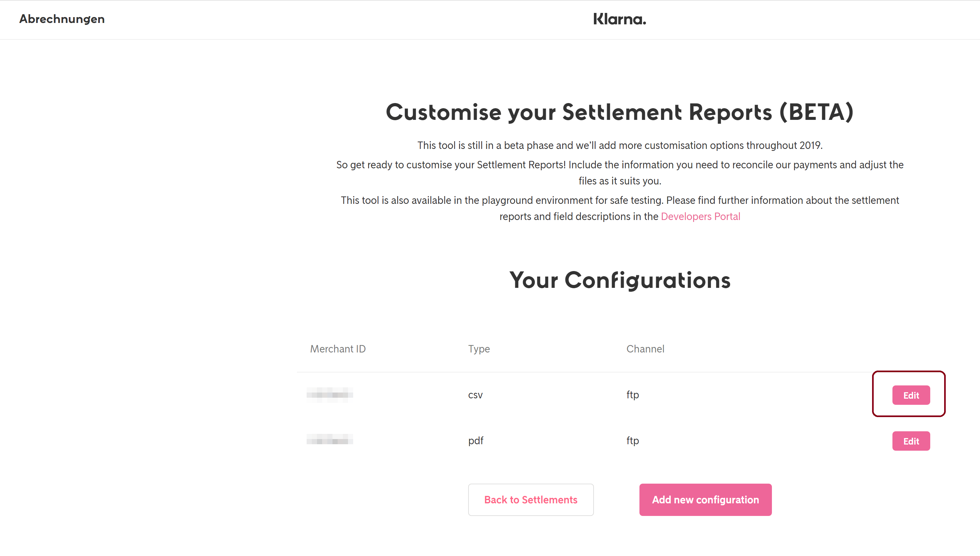This screenshot has height=556, width=980.
Task: Click the Type column header
Action: pyautogui.click(x=479, y=349)
